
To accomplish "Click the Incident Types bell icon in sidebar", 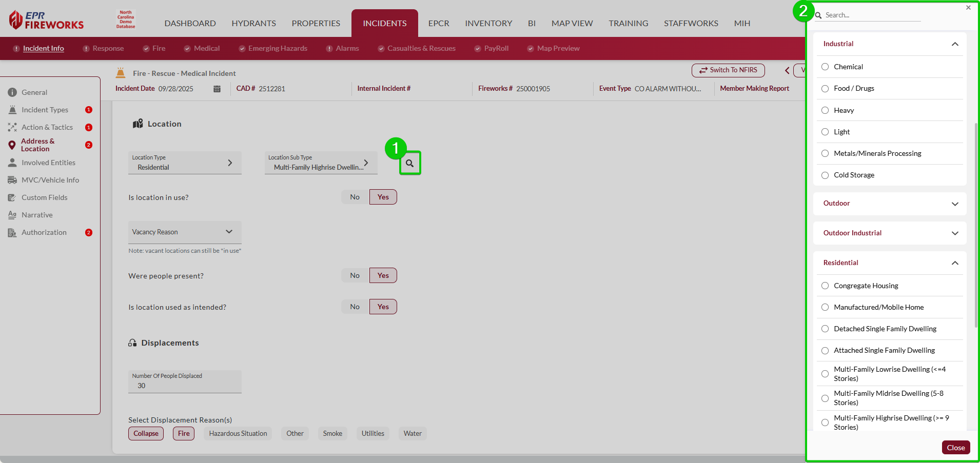I will click(12, 110).
